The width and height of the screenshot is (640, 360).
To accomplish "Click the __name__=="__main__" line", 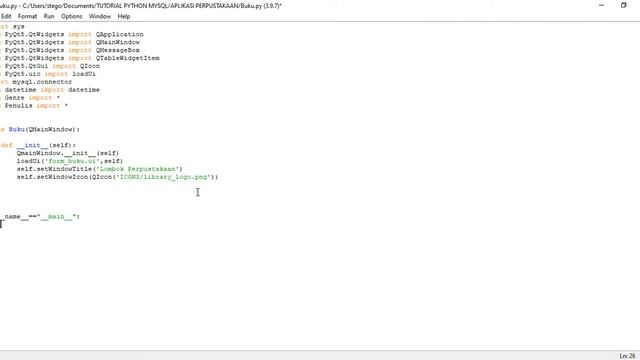I will coord(40,216).
